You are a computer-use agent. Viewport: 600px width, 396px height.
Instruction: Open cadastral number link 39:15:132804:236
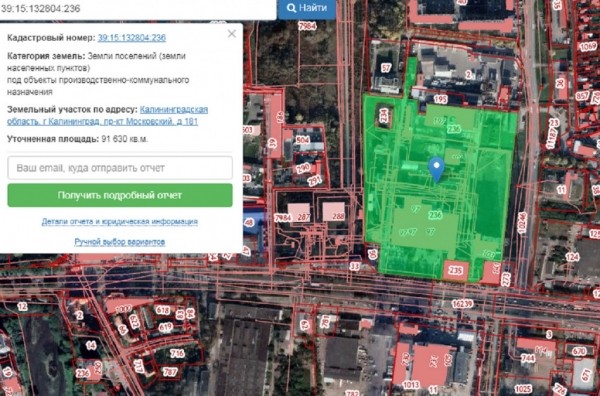point(132,37)
